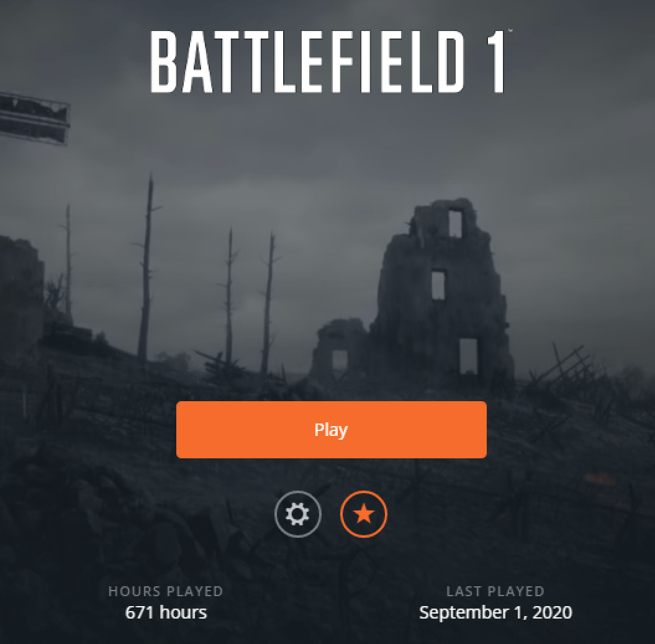655x644 pixels.
Task: Toggle the orange favorite star icon
Action: pyautogui.click(x=364, y=514)
